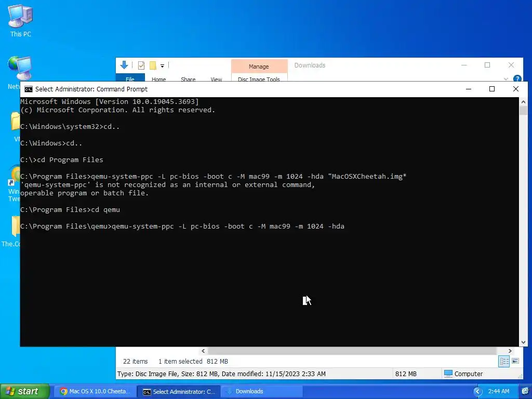Click the '812 MB' size cell in status bar

pos(406,374)
